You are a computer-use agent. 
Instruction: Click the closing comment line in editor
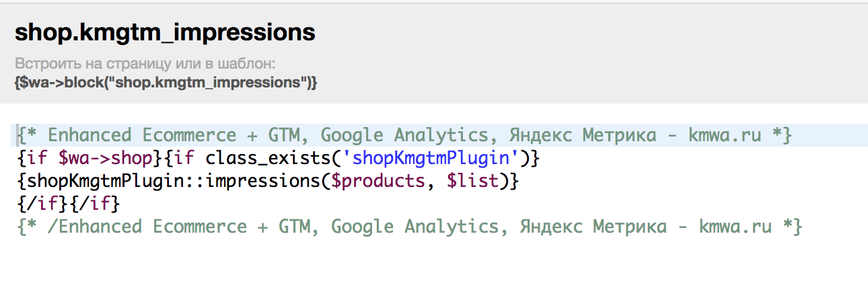pos(408,227)
